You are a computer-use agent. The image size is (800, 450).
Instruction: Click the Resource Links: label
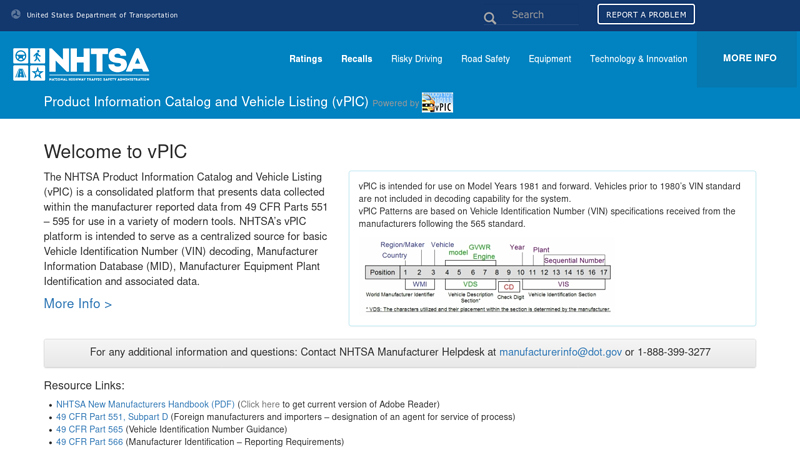[x=84, y=385]
